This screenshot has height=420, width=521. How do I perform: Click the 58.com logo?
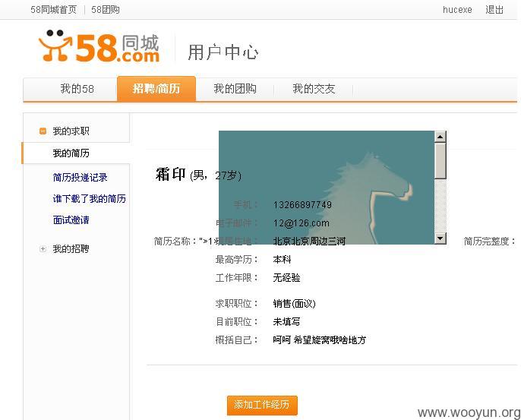[x=99, y=46]
